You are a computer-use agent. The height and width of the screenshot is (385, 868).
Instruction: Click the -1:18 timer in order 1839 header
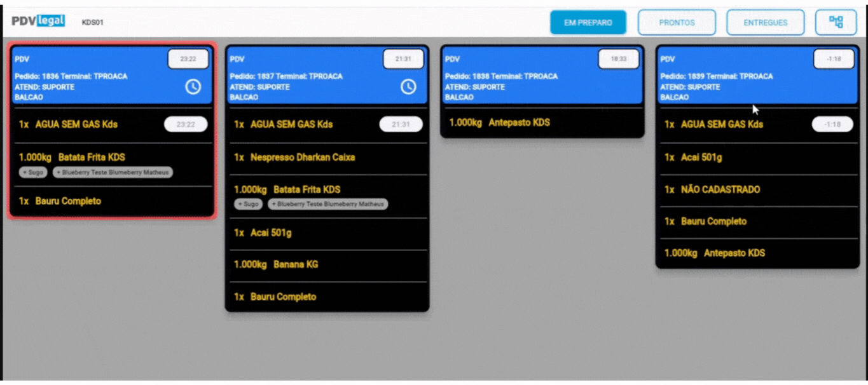(x=833, y=59)
